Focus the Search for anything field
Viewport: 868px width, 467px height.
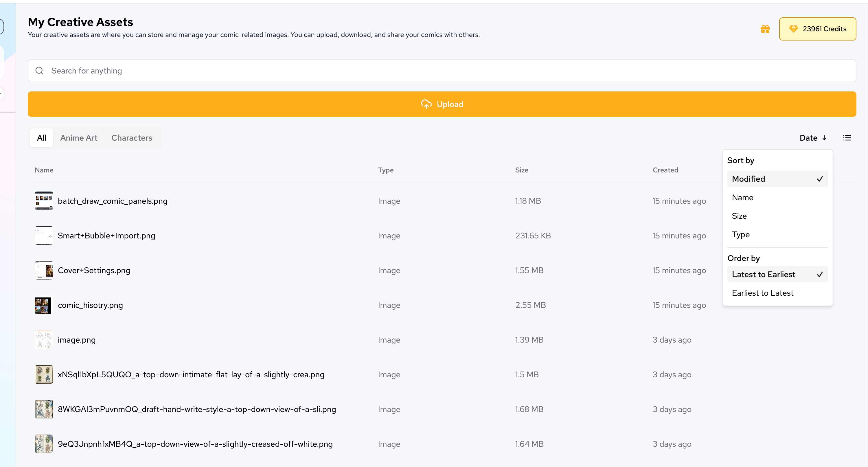point(438,71)
